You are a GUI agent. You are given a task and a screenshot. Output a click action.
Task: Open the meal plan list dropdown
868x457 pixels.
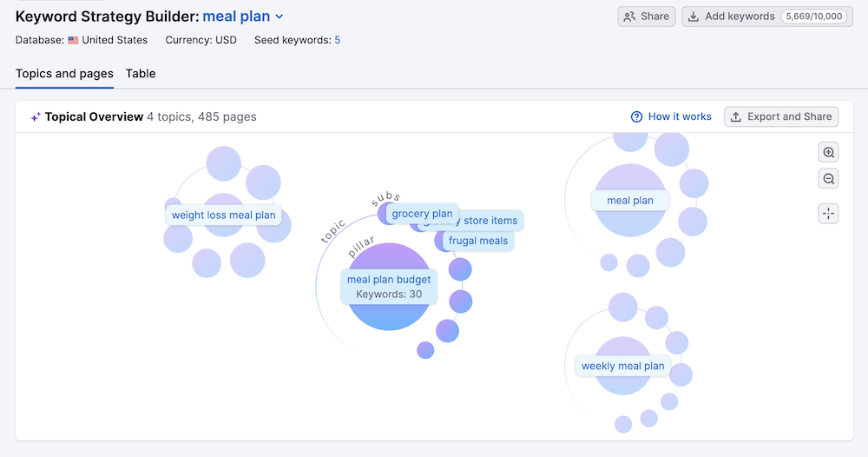pos(279,17)
